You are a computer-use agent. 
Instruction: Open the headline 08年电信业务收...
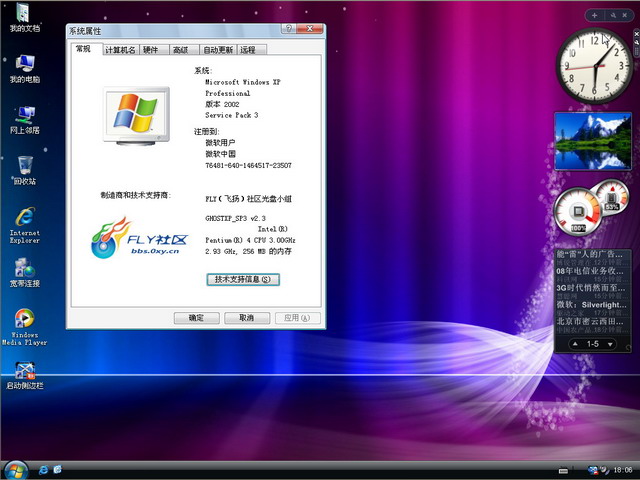click(589, 271)
